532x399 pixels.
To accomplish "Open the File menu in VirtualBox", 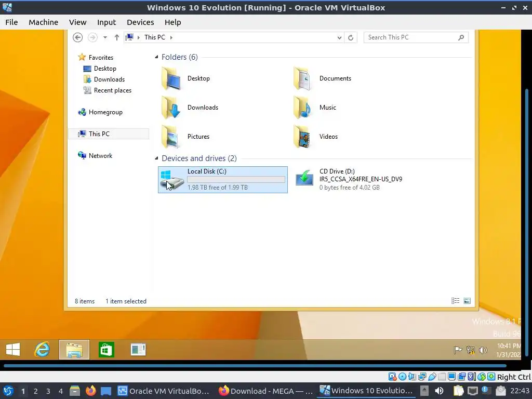I will (x=11, y=22).
